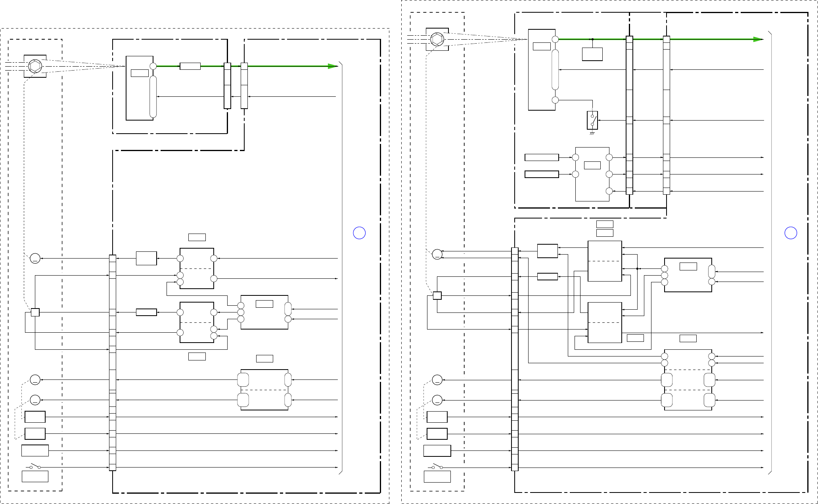The width and height of the screenshot is (818, 504).
Task: Click the ground symbol under the switch box
Action: (592, 134)
